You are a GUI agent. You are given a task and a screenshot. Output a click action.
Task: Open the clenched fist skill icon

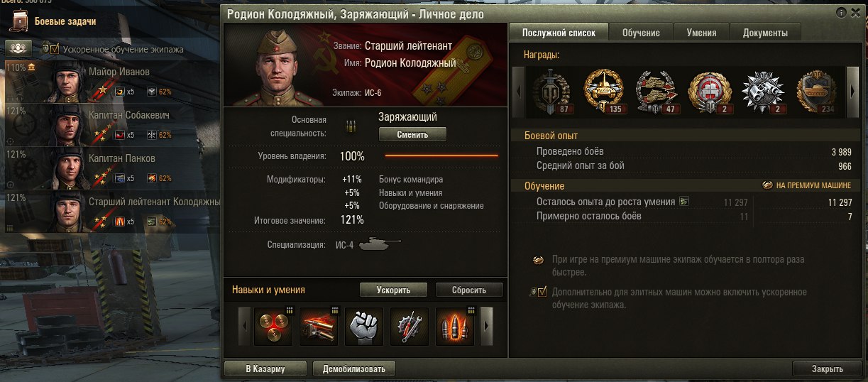pos(364,327)
